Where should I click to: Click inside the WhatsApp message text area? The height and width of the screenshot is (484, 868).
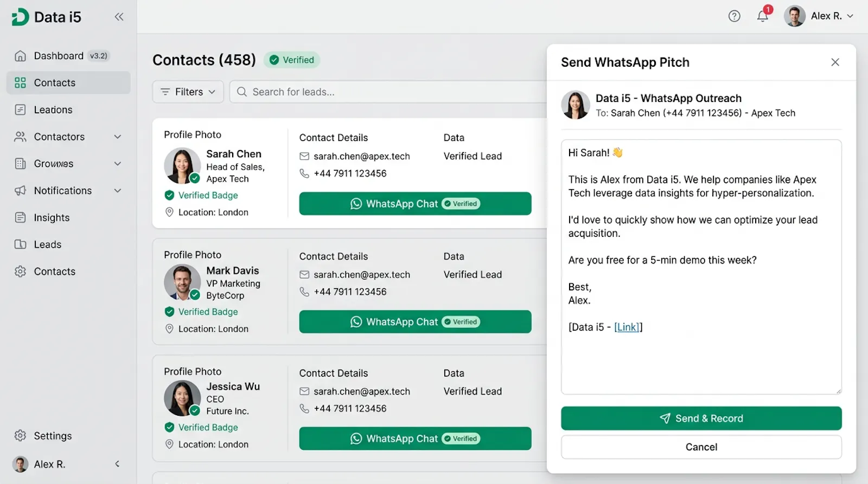[701, 267]
